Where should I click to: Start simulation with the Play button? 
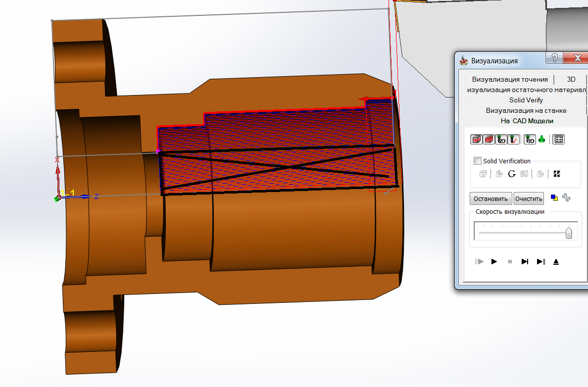coord(494,261)
